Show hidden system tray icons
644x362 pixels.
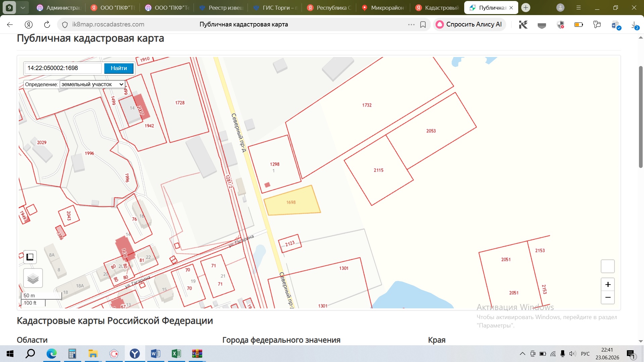(522, 354)
